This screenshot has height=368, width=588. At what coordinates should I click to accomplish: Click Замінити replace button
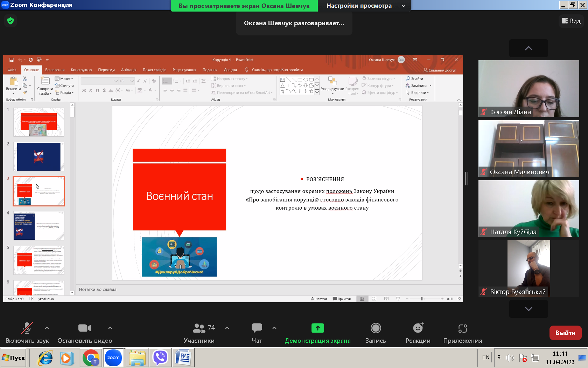(x=416, y=86)
